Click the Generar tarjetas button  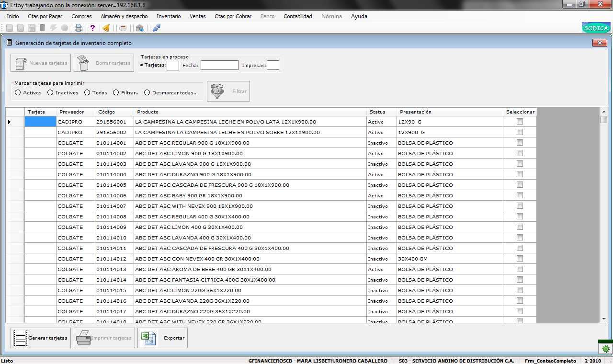pos(41,338)
